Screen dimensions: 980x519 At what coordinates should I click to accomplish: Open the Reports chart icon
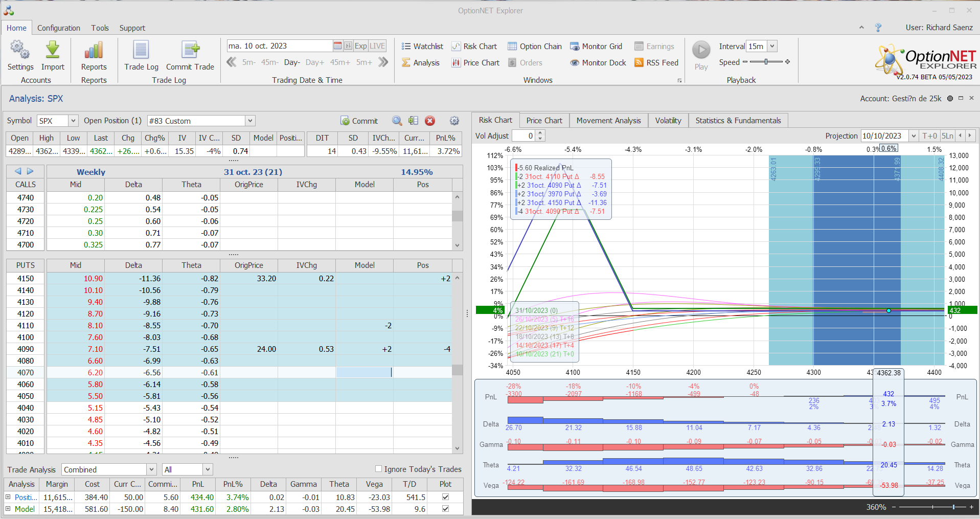pyautogui.click(x=94, y=50)
